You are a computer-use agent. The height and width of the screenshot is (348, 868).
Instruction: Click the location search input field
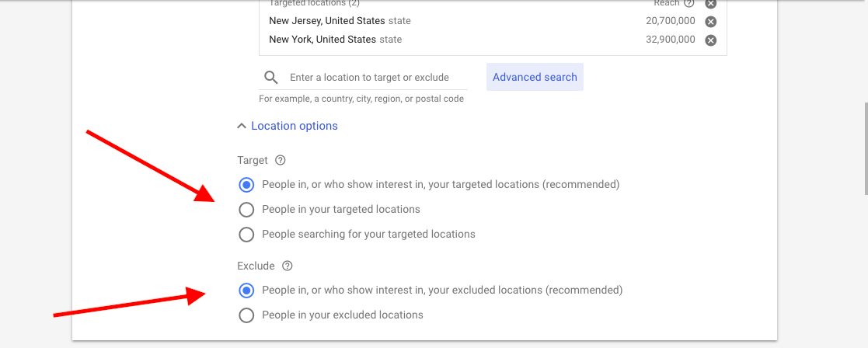[378, 78]
